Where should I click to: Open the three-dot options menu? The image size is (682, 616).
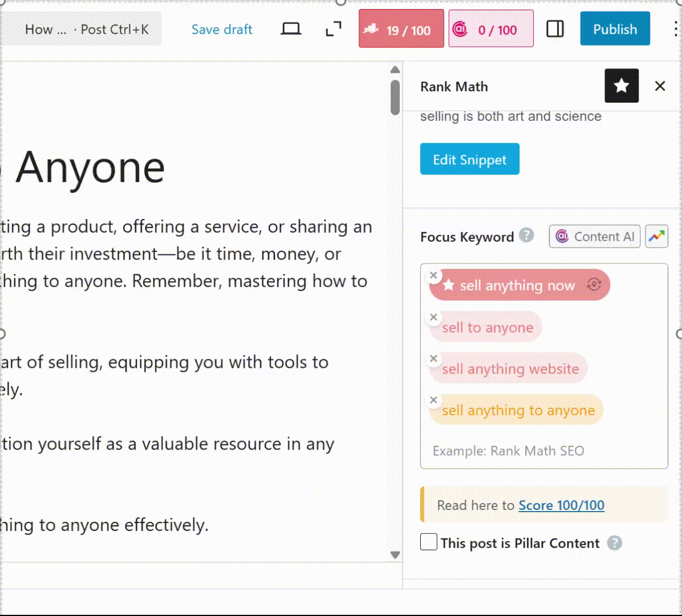(x=675, y=29)
